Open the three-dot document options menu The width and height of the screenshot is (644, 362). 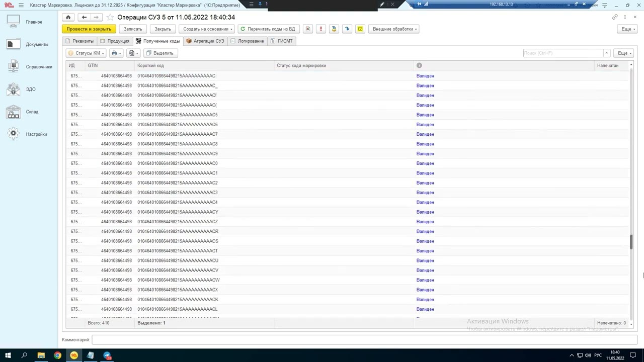pos(625,17)
